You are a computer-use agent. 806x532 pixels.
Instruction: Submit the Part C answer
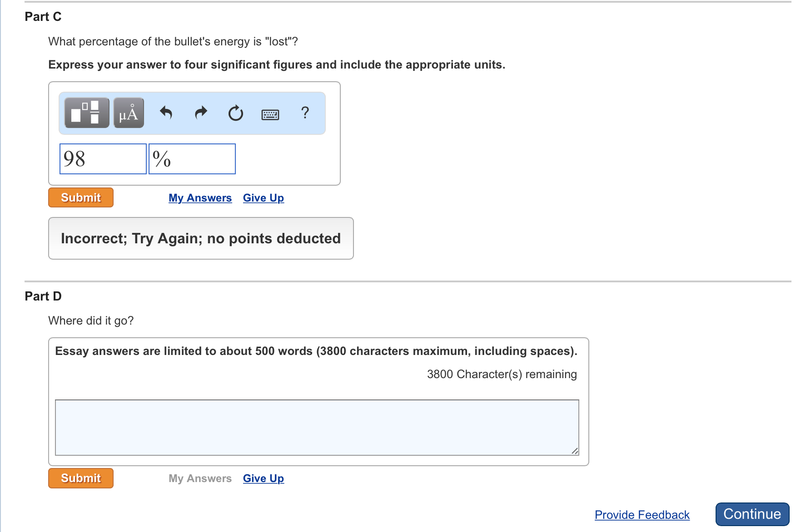81,197
